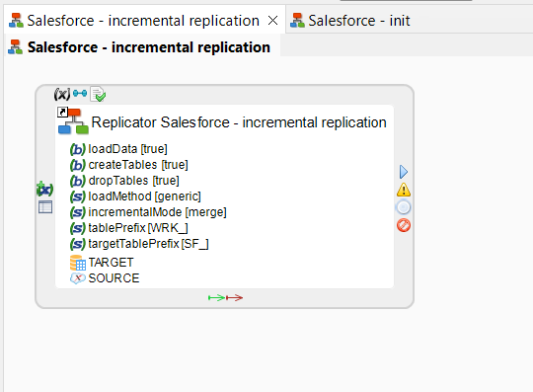Click the light blue circle icon

(x=404, y=207)
